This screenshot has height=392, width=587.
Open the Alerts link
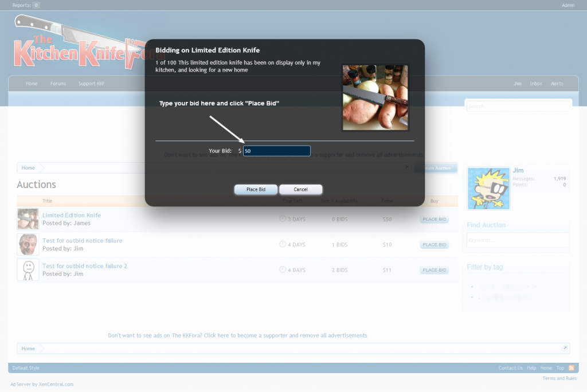point(557,84)
